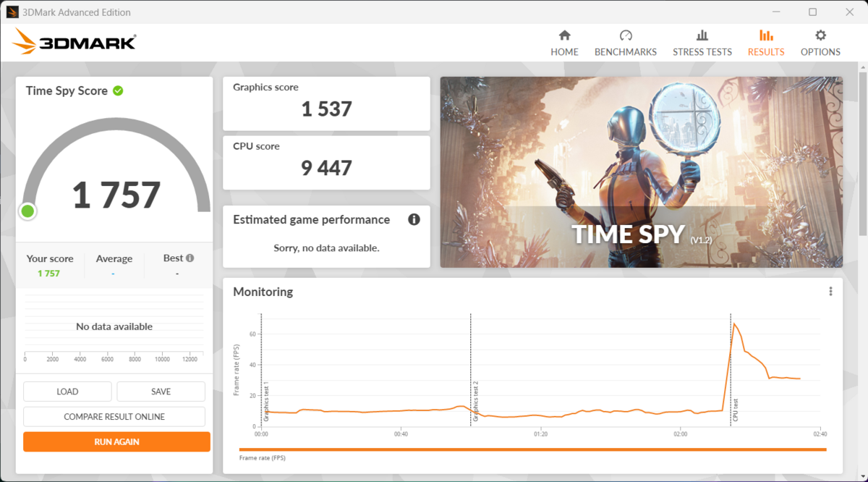This screenshot has height=482, width=868.
Task: Click the Graphics score value 1 537
Action: (x=326, y=109)
